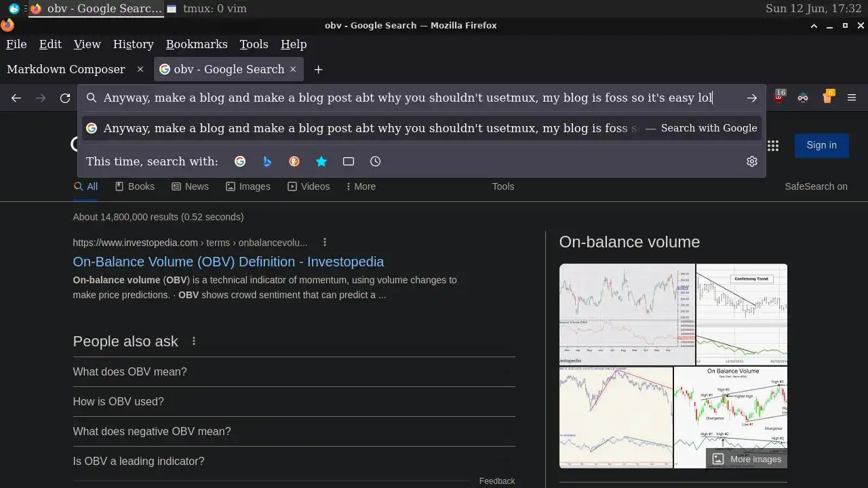Open search settings gear in dropdown
Viewport: 868px width, 488px height.
tap(751, 161)
